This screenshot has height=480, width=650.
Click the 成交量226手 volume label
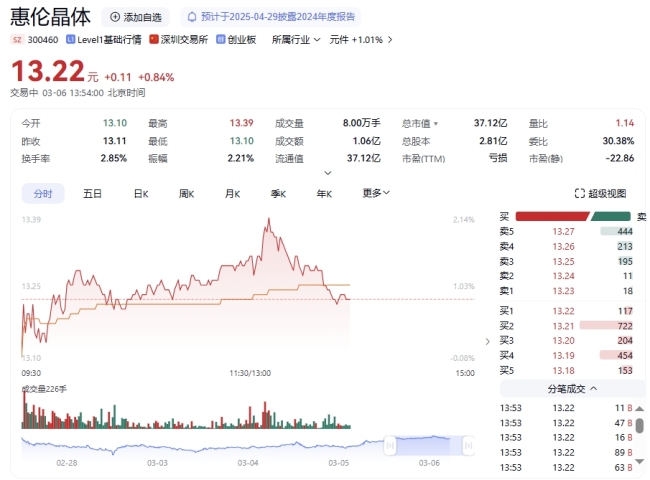pos(44,389)
